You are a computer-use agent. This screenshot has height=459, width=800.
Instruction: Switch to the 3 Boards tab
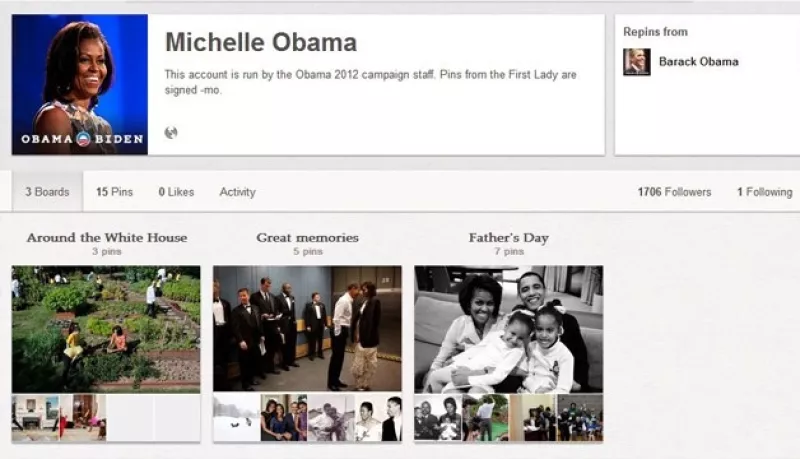pos(47,192)
